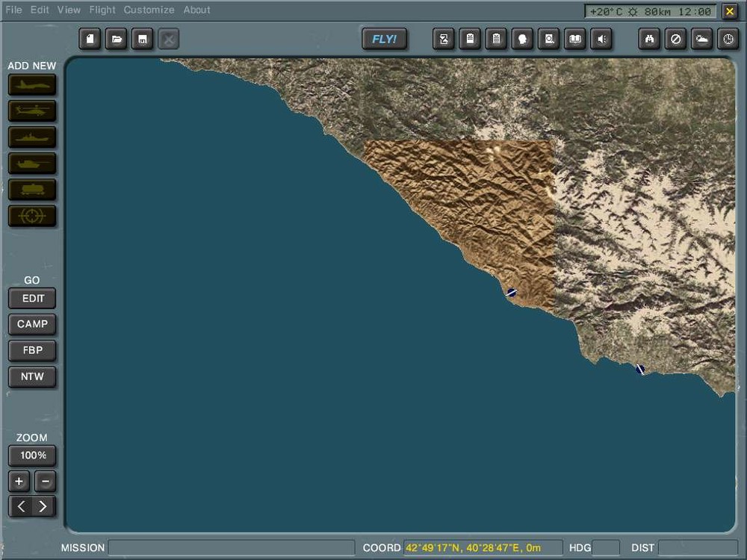Click the second clipboard list icon
747x560 pixels.
[496, 39]
